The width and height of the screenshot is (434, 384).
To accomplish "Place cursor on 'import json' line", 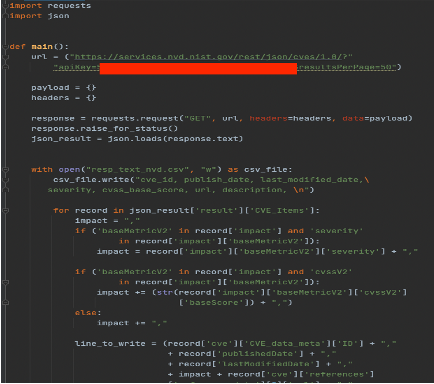I will coord(39,16).
